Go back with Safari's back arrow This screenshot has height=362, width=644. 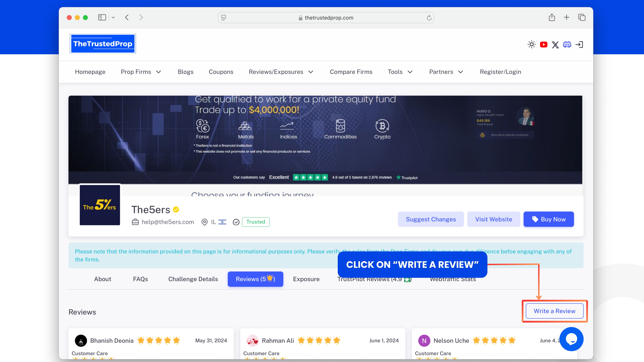127,17
